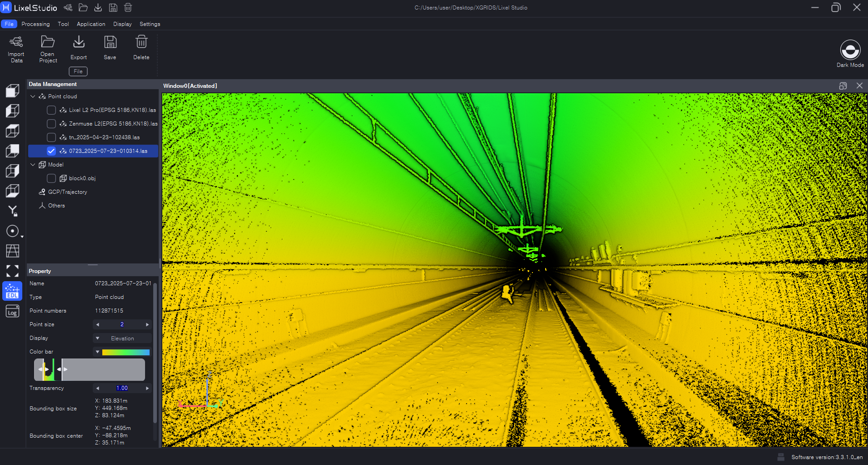Open the Color bar gradient dropdown
The height and width of the screenshot is (465, 868).
click(x=122, y=352)
